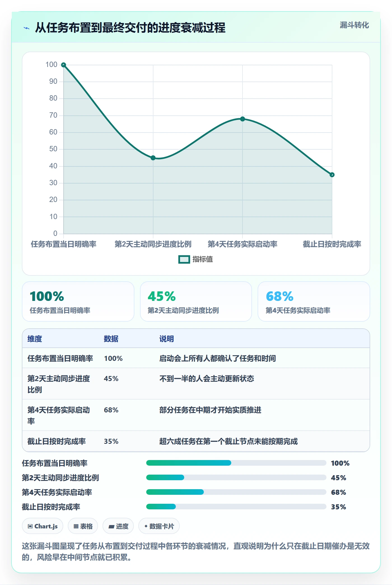Click the 漏斗转化 tag label
Image resolution: width=392 pixels, height=585 pixels.
(354, 25)
